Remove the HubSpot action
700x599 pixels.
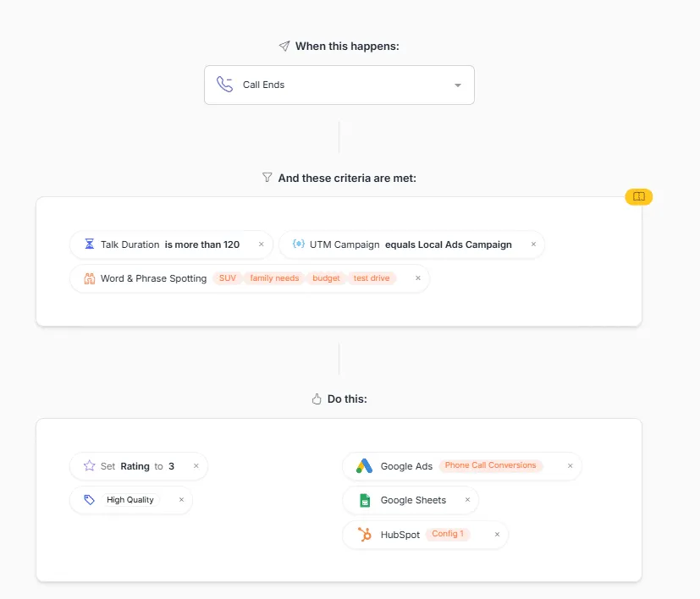click(497, 535)
